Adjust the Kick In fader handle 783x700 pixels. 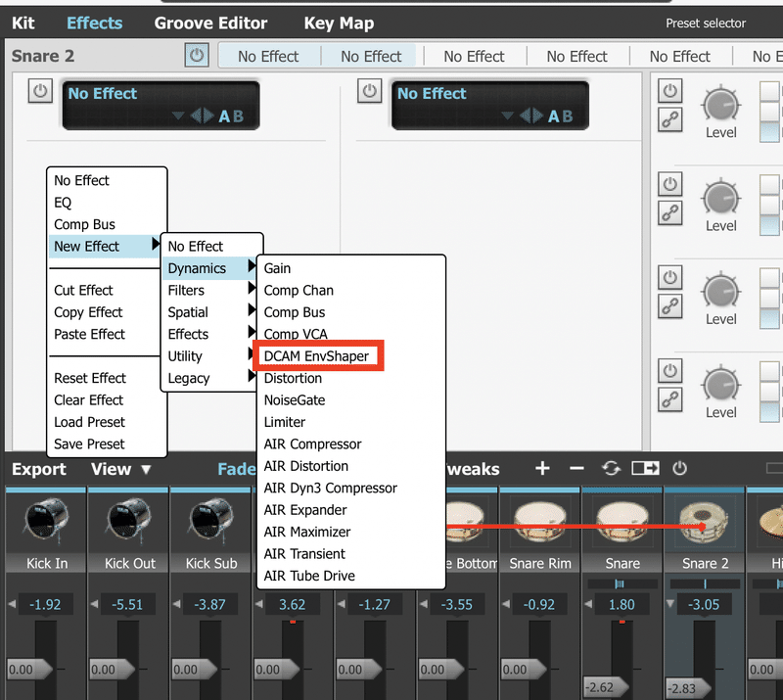29,670
